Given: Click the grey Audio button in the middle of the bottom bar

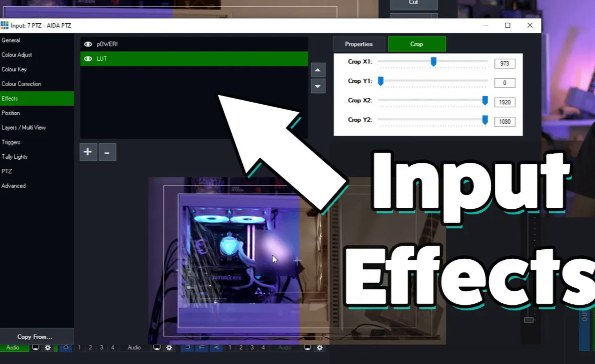Looking at the screenshot, I should (x=135, y=348).
